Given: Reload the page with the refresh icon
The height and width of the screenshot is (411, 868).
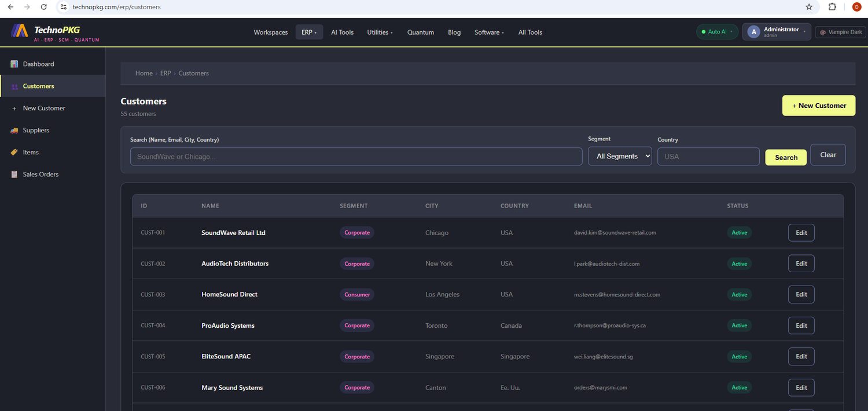Looking at the screenshot, I should (x=43, y=7).
